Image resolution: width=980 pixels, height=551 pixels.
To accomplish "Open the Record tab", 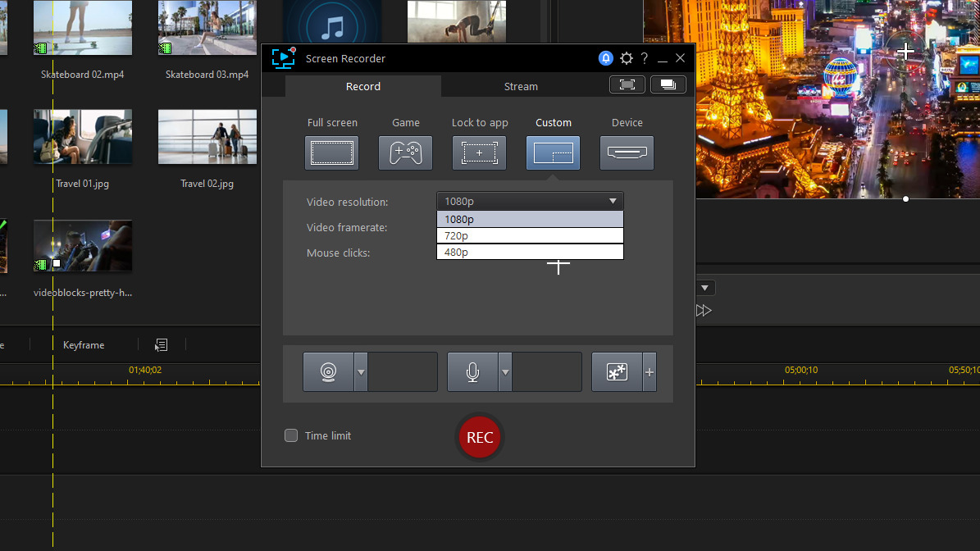I will coord(362,86).
